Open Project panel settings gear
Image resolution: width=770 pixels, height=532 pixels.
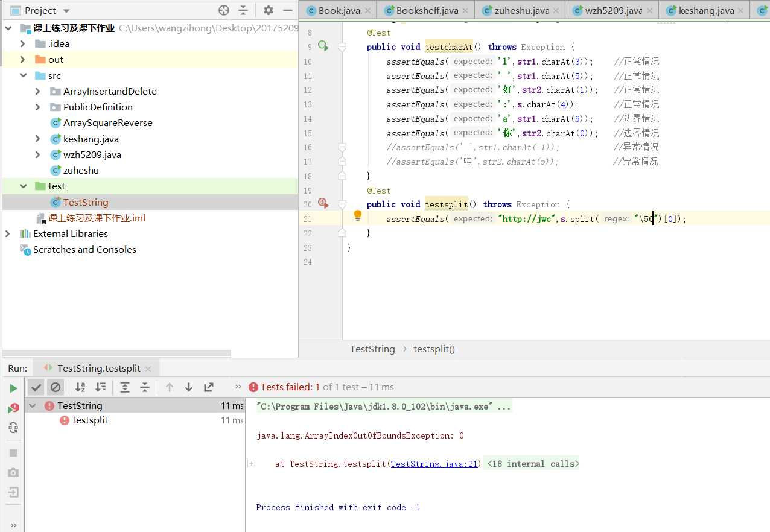pos(269,10)
